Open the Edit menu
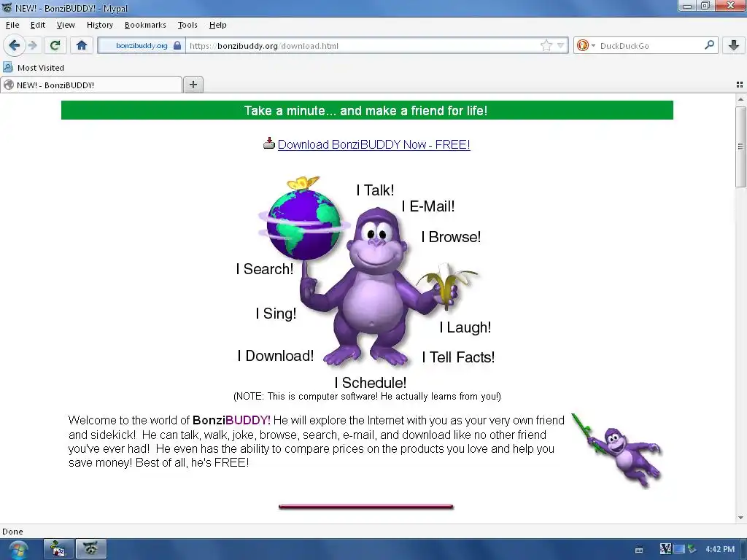 [x=38, y=25]
